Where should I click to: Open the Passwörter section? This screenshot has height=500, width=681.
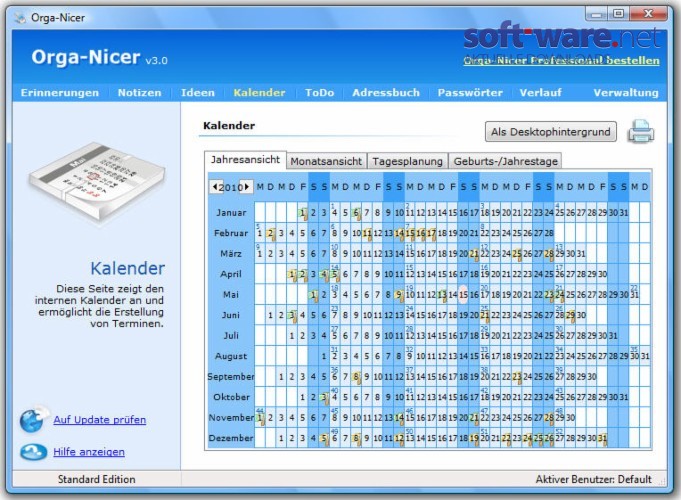[x=470, y=93]
